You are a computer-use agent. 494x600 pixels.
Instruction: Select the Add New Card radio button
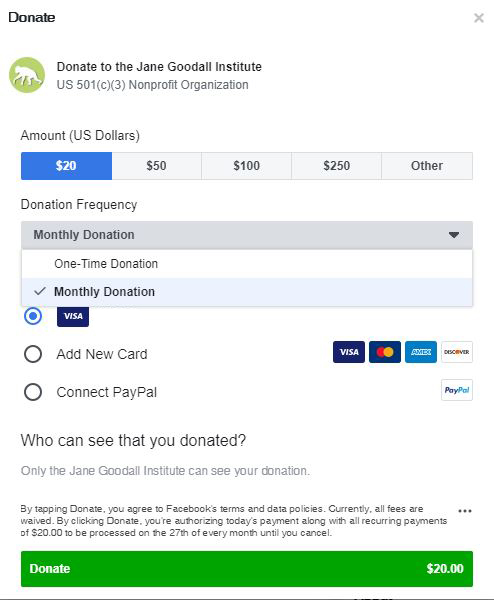tap(33, 354)
